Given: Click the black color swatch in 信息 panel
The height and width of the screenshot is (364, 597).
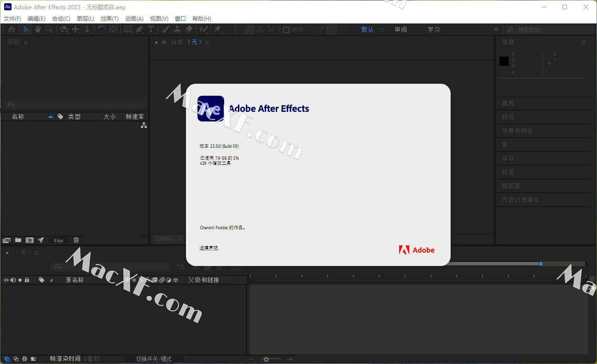Looking at the screenshot, I should (x=504, y=61).
